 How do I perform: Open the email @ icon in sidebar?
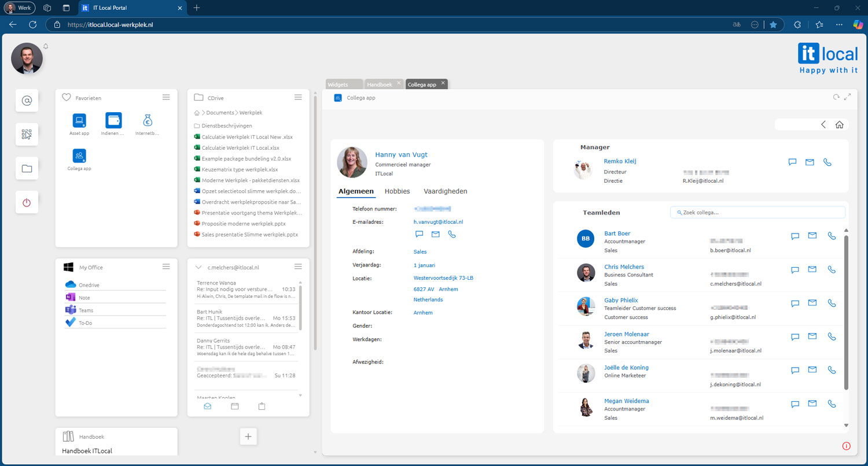[x=27, y=101]
